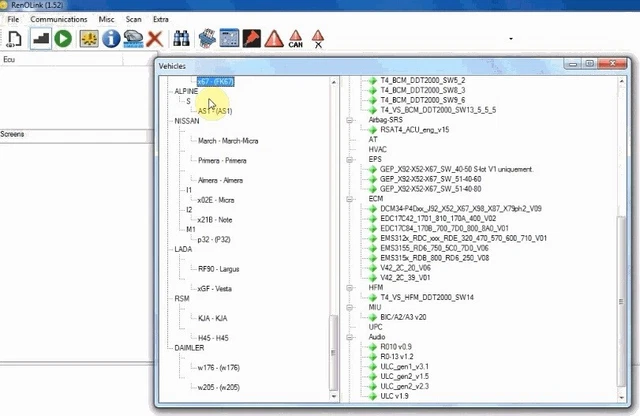Select EMS3155_RD6_750_5C0_7D0_V06 entry

tap(434, 248)
